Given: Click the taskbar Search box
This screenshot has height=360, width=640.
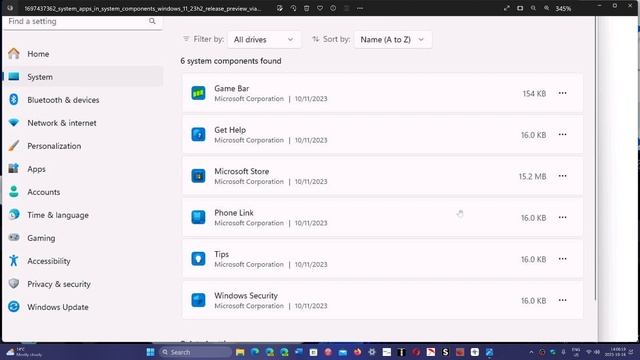Looking at the screenshot, I should [195, 352].
